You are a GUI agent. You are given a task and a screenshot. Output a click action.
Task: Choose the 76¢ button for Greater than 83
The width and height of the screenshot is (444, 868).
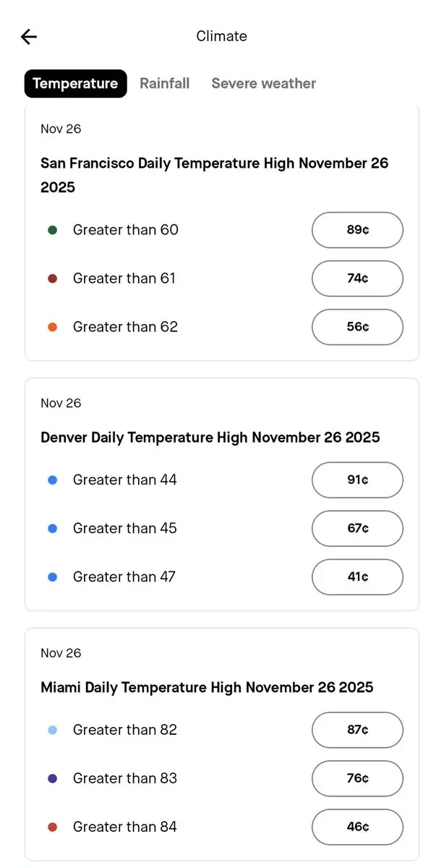(357, 779)
